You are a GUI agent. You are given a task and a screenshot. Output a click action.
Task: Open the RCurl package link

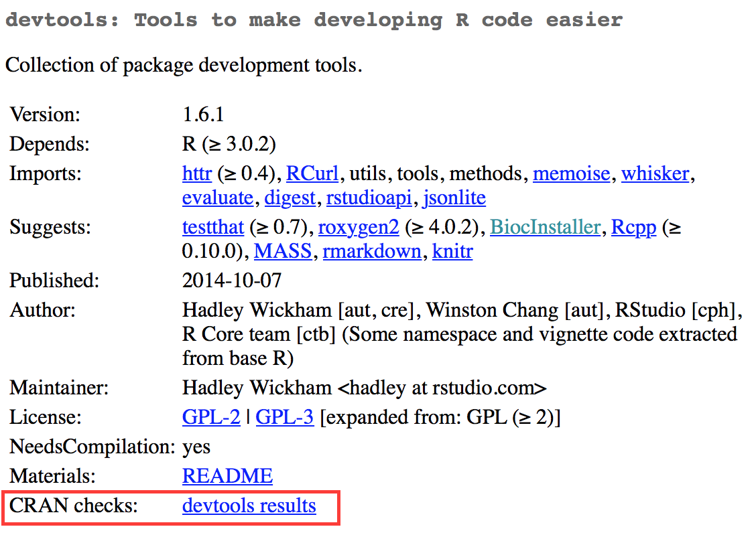[312, 173]
